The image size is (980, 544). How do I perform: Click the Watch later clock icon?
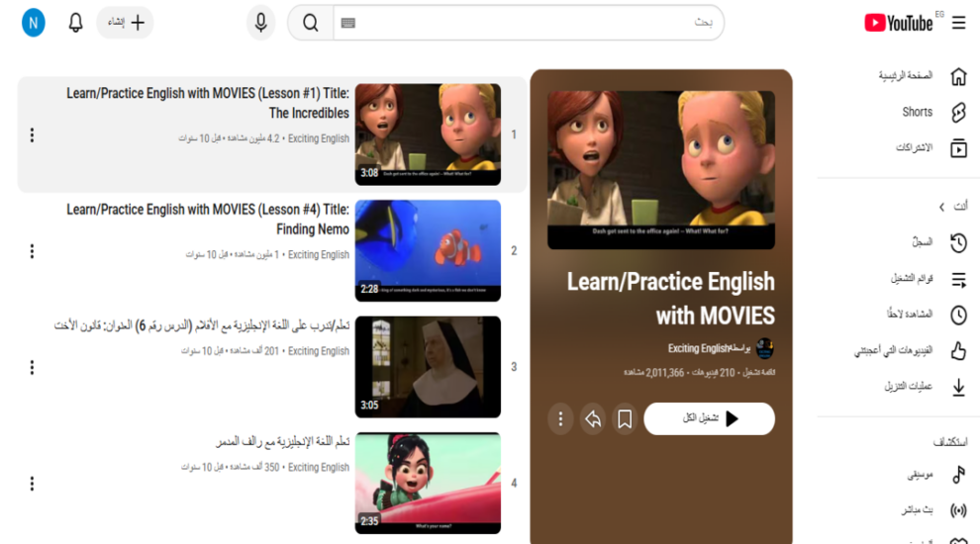click(x=959, y=315)
